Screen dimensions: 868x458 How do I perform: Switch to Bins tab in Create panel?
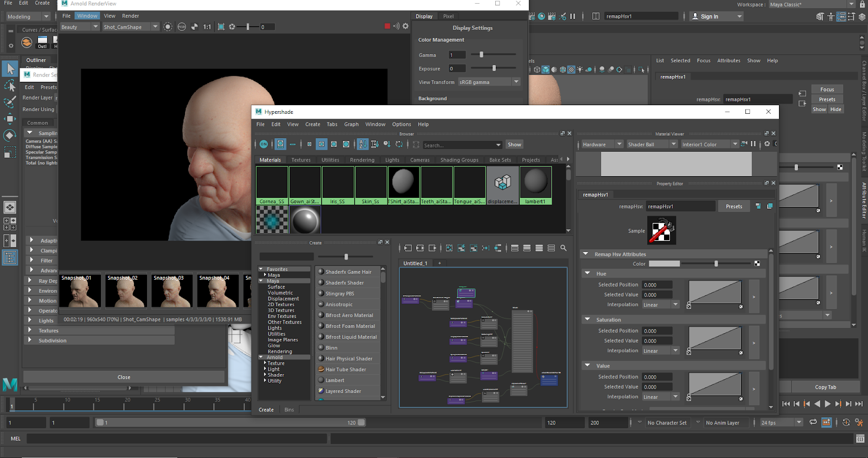point(289,410)
